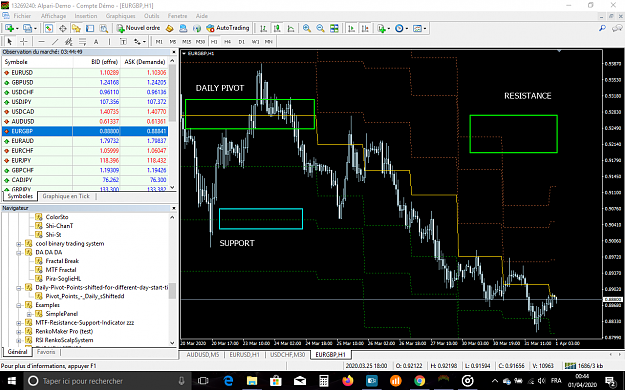Open the arrows objects dropdown

[x=140, y=41]
